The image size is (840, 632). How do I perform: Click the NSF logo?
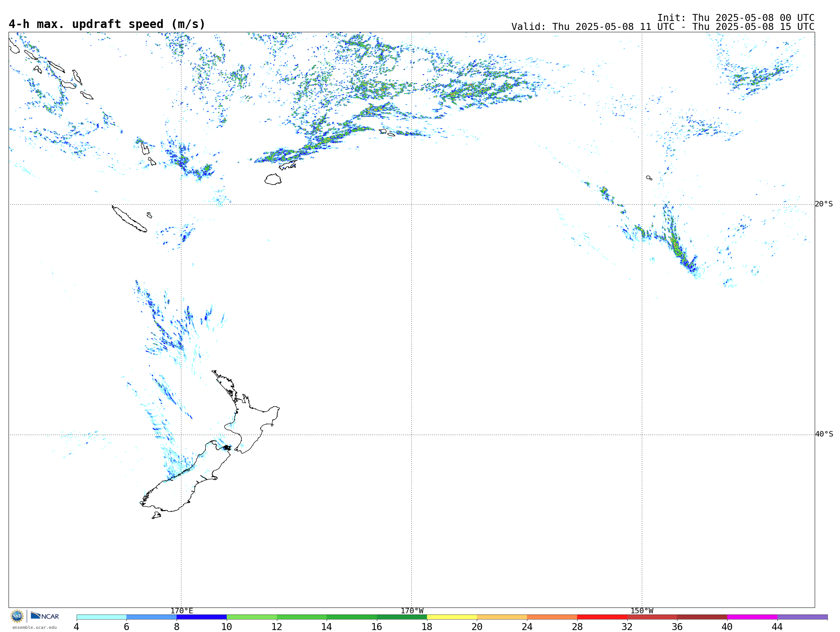click(x=17, y=616)
